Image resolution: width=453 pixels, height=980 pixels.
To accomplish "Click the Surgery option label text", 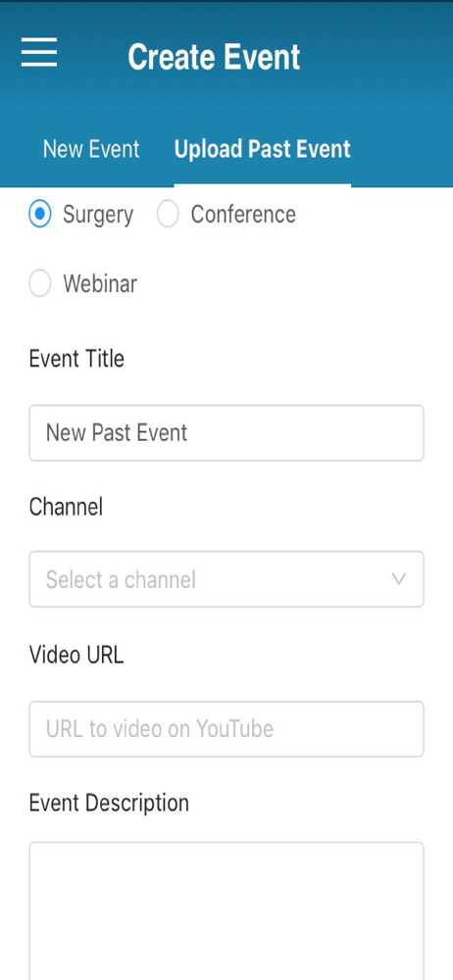I will (98, 215).
